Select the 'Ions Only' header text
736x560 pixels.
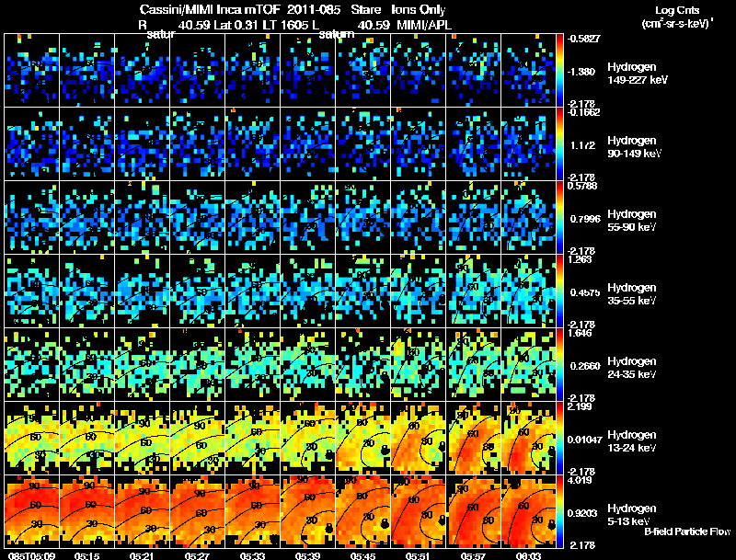pyautogui.click(x=419, y=9)
